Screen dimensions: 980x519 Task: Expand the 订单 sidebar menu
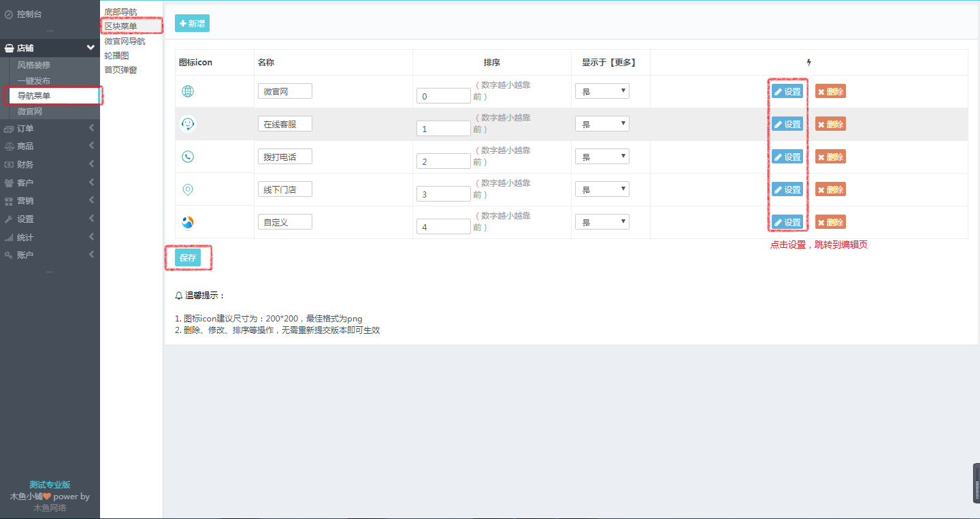(x=49, y=128)
